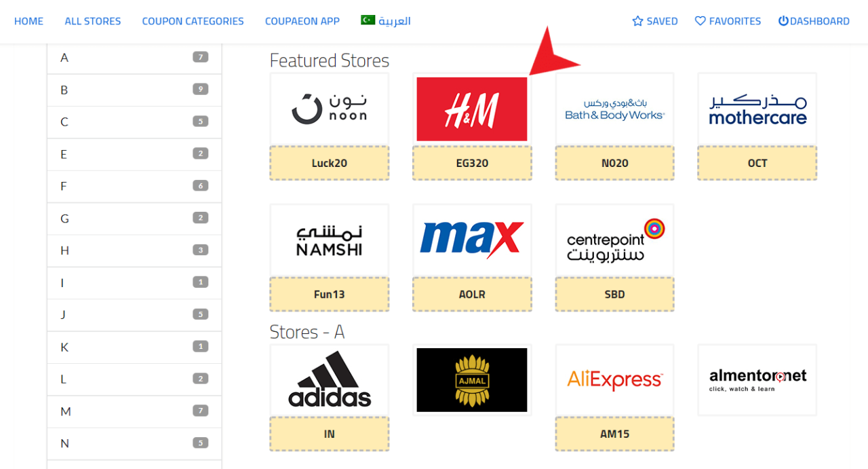Select the AliExpress store logo

tap(614, 380)
